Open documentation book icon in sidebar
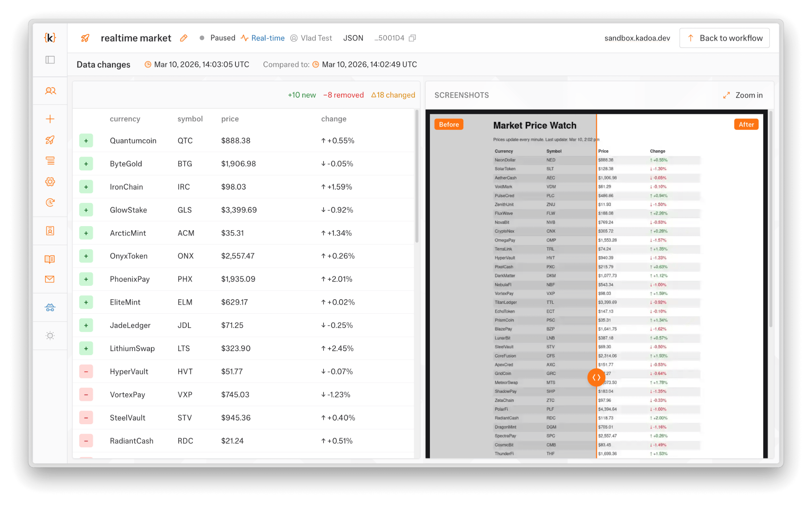This screenshot has height=505, width=812. 50,259
